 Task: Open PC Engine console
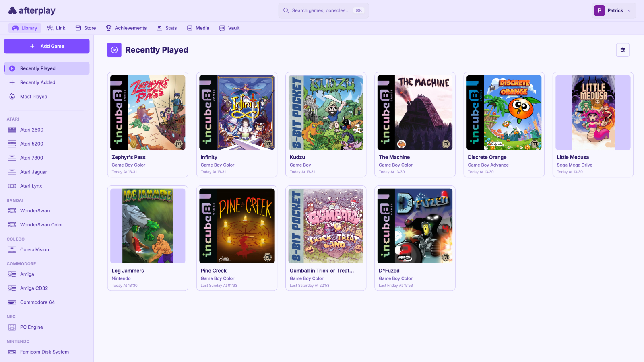pos(47,327)
